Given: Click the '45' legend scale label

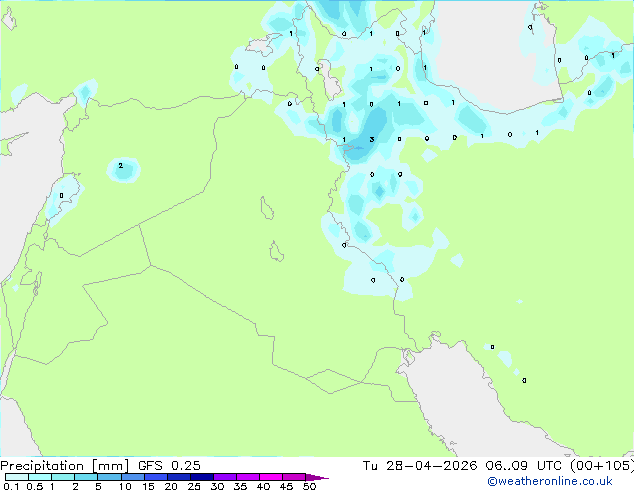Looking at the screenshot, I should (286, 486).
